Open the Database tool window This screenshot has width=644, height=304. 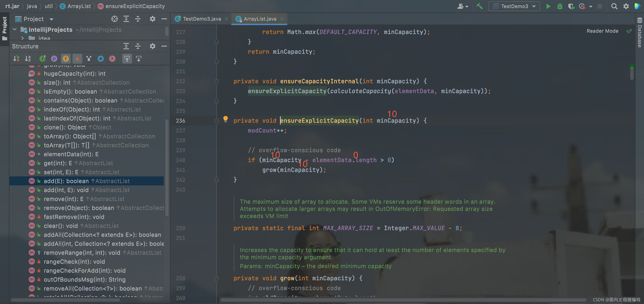(x=640, y=32)
